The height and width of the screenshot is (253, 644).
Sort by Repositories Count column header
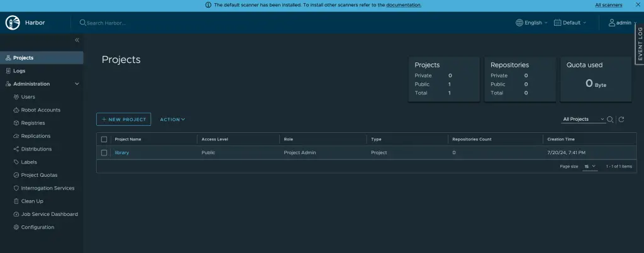(x=472, y=139)
